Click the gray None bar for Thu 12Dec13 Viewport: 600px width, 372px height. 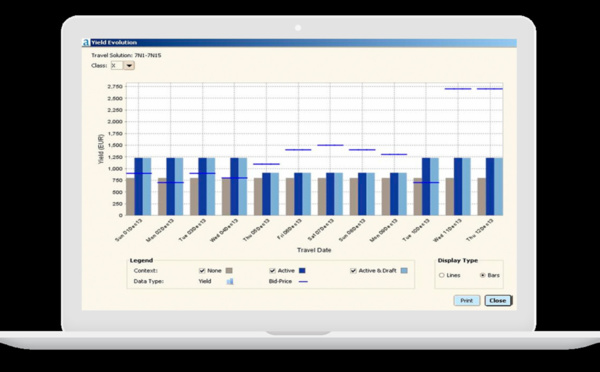pyautogui.click(x=481, y=196)
